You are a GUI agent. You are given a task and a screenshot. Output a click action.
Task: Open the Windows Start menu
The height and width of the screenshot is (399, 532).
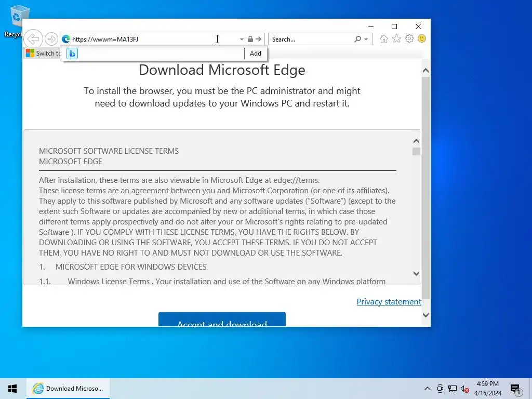(12, 389)
